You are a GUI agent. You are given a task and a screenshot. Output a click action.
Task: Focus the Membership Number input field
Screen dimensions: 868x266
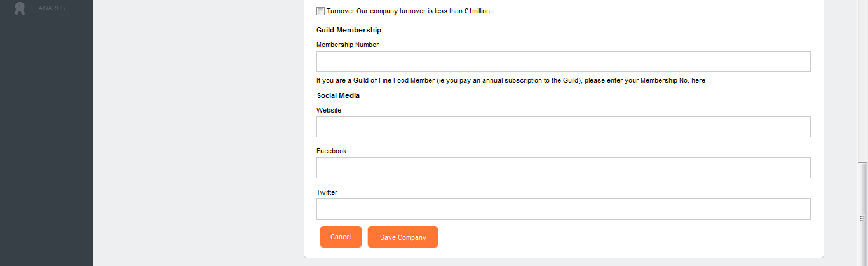[x=563, y=61]
